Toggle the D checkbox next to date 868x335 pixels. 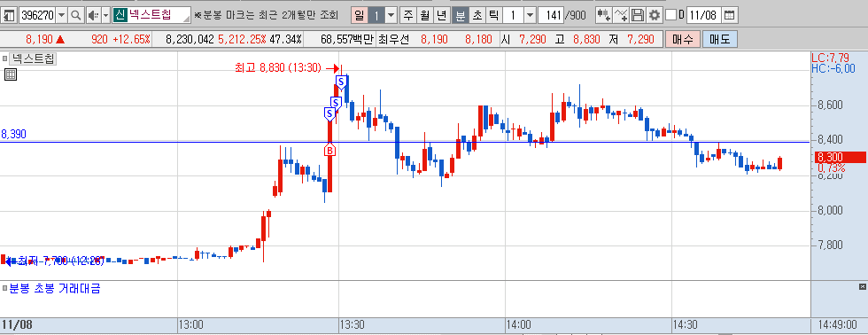click(x=671, y=15)
